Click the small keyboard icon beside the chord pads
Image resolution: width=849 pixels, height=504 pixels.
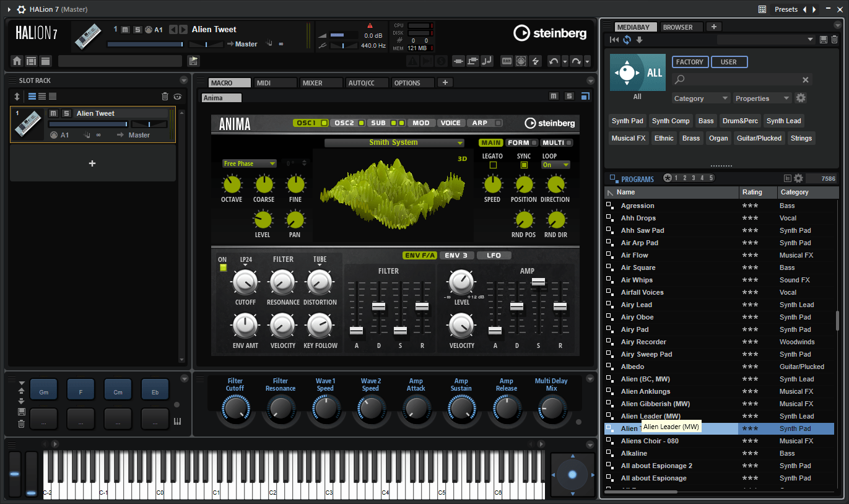tap(177, 422)
